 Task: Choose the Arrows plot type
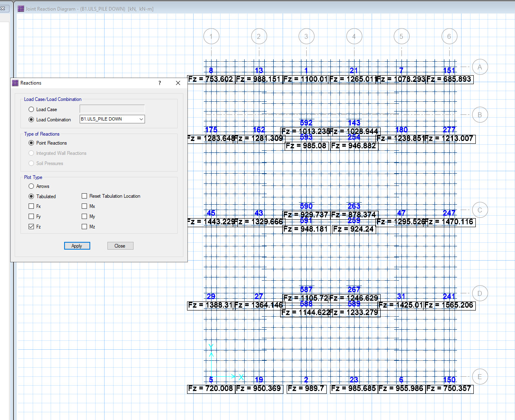pos(31,186)
